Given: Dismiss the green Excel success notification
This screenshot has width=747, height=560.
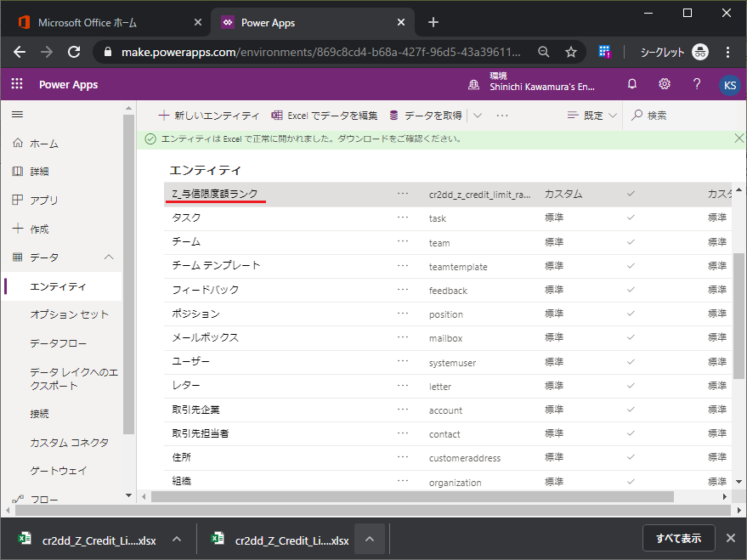Looking at the screenshot, I should coord(739,139).
